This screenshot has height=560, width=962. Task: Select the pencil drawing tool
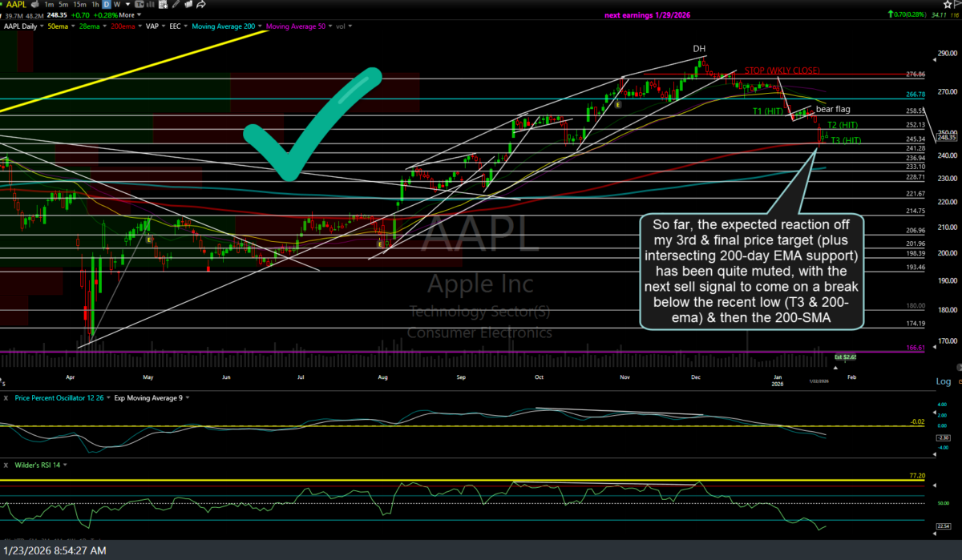(x=176, y=5)
